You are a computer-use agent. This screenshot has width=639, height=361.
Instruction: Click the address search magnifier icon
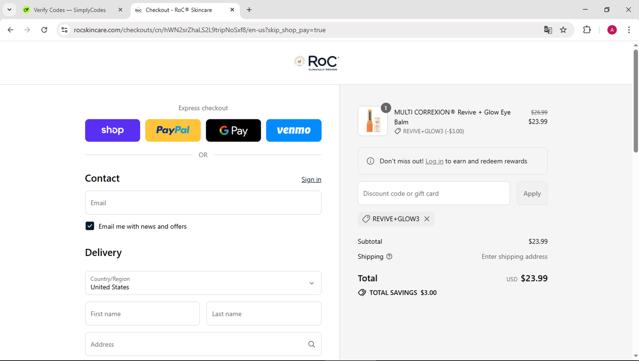coord(311,344)
